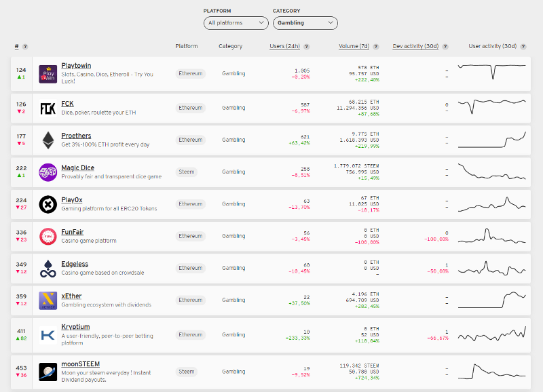Viewport: 543px width, 392px height.
Task: Click the Steem tag in Magic Dice row
Action: (x=186, y=172)
